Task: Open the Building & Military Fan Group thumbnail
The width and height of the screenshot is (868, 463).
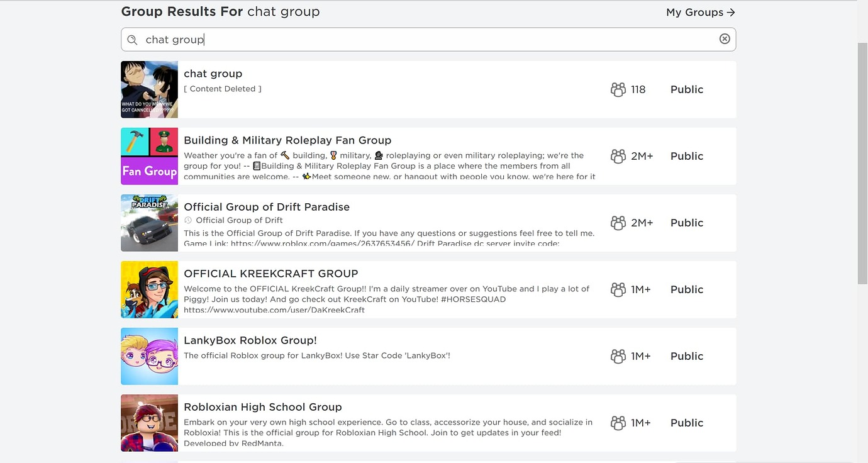Action: coord(149,156)
